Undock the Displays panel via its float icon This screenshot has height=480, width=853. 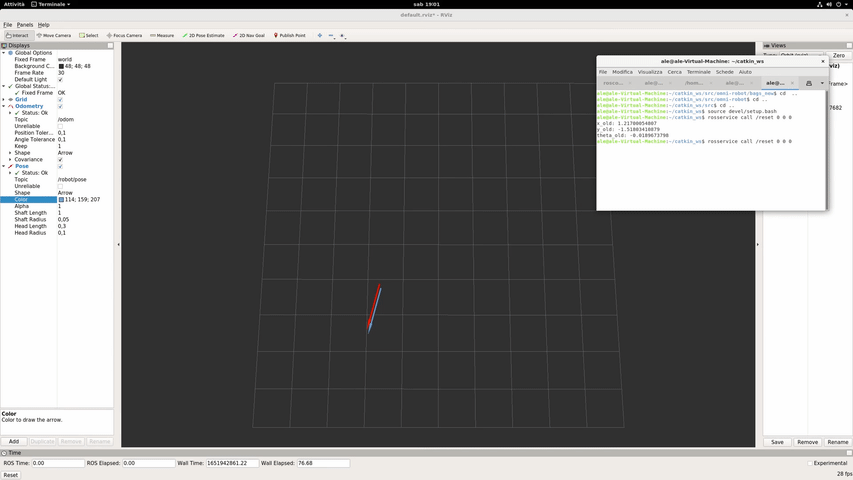coord(110,46)
